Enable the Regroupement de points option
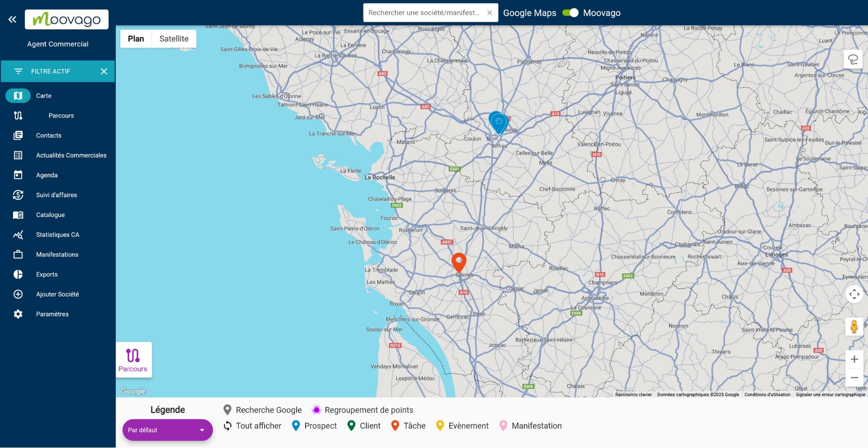 click(316, 410)
